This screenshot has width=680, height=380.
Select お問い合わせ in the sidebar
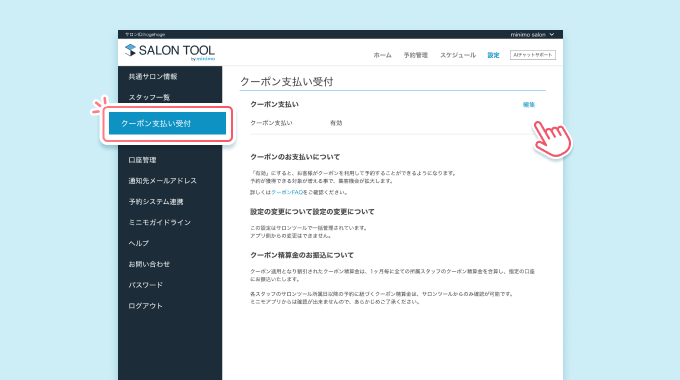pyautogui.click(x=149, y=264)
